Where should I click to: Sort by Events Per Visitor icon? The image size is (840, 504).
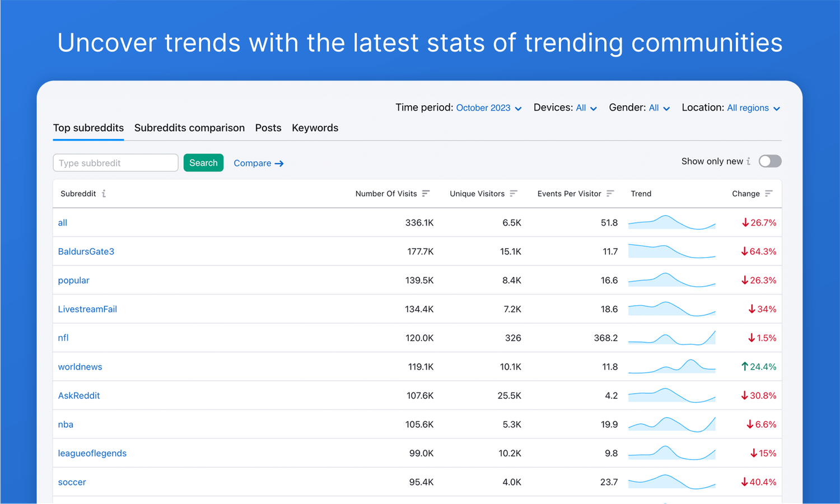(610, 194)
